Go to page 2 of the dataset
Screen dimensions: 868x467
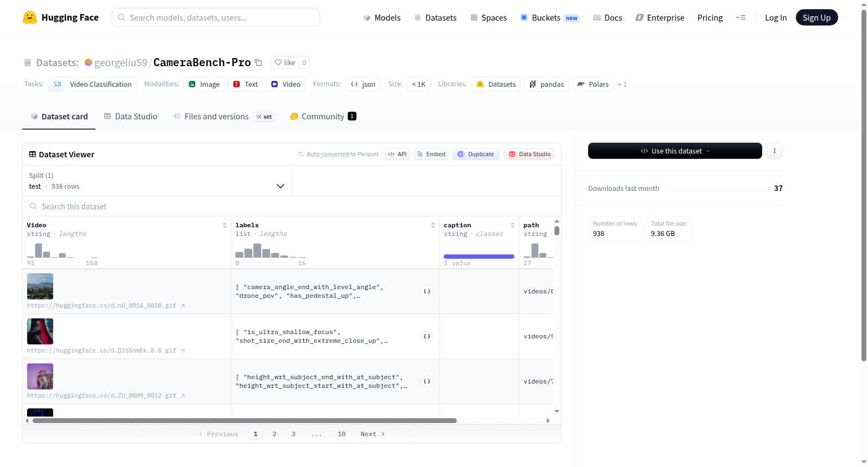[275, 434]
